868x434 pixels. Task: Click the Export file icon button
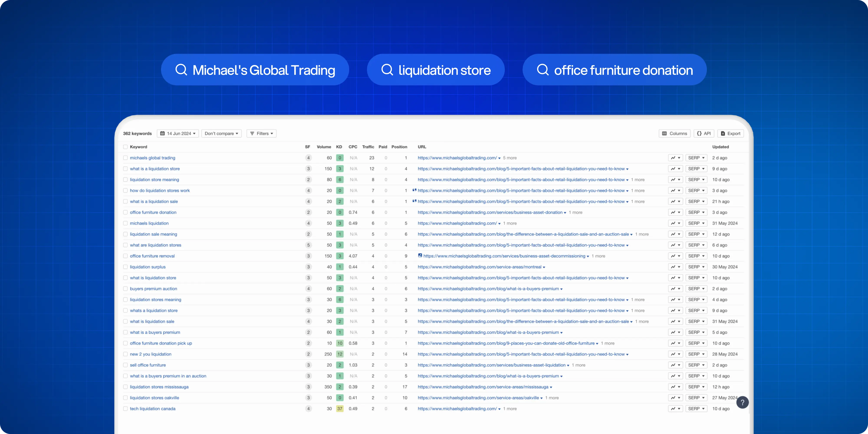723,133
